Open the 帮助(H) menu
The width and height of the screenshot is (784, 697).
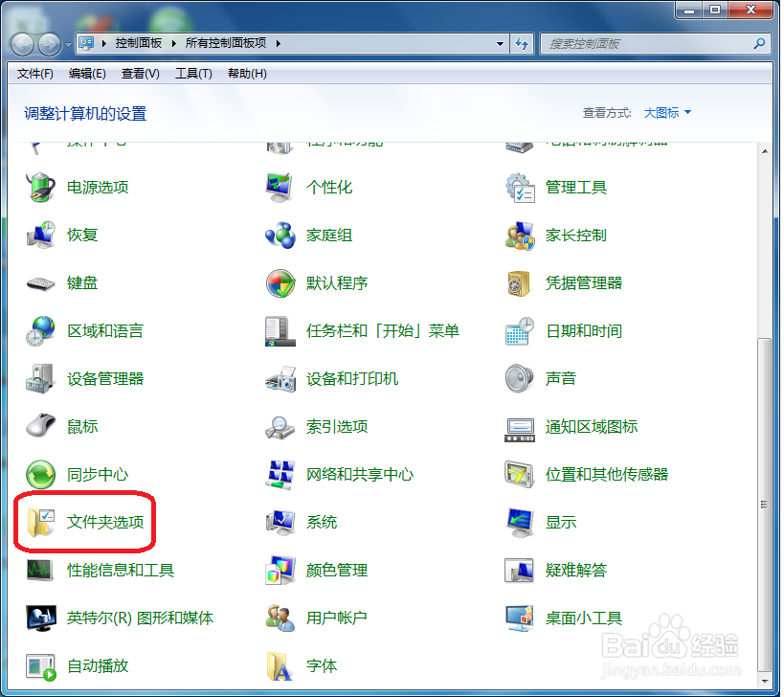tap(247, 74)
